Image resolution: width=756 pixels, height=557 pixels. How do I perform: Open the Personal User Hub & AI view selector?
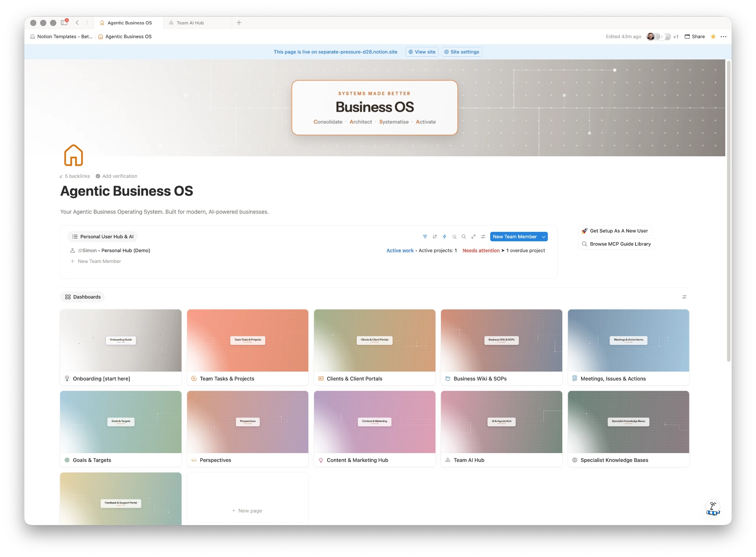pyautogui.click(x=103, y=237)
